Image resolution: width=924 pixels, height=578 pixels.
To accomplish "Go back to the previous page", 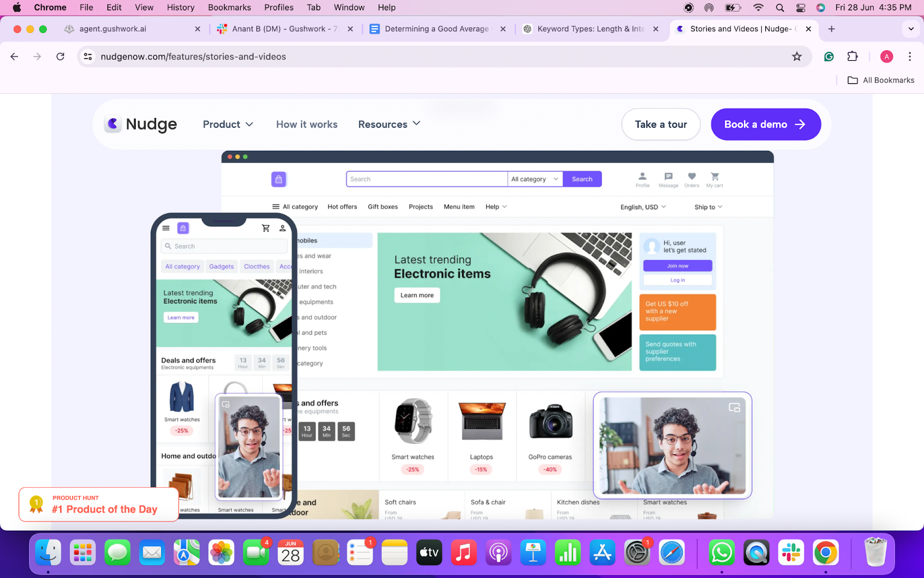I will (x=14, y=57).
